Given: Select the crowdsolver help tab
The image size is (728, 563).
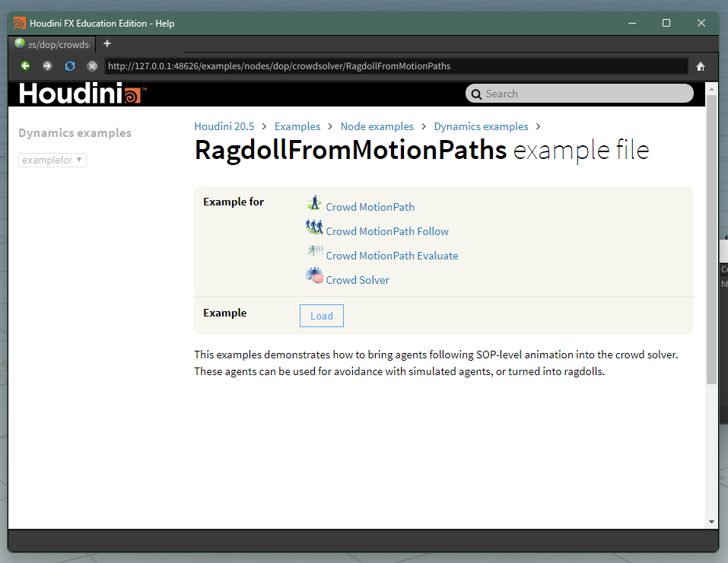Looking at the screenshot, I should pos(52,44).
